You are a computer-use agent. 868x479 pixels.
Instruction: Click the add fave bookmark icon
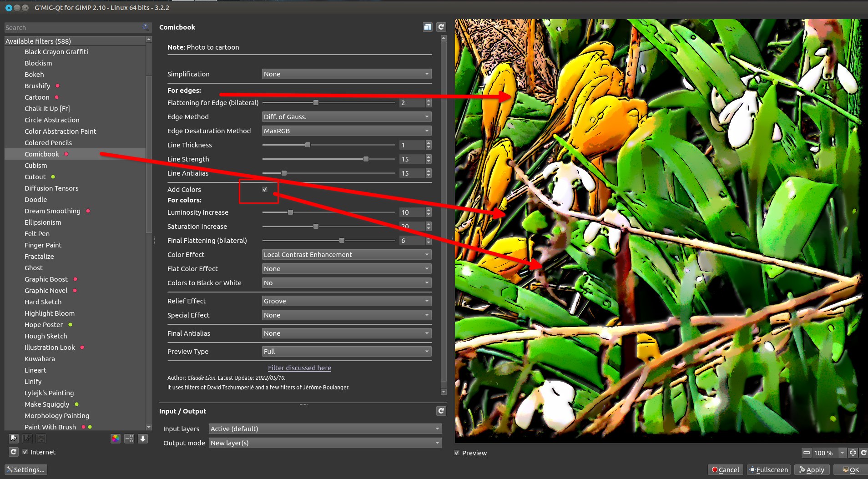click(x=14, y=439)
